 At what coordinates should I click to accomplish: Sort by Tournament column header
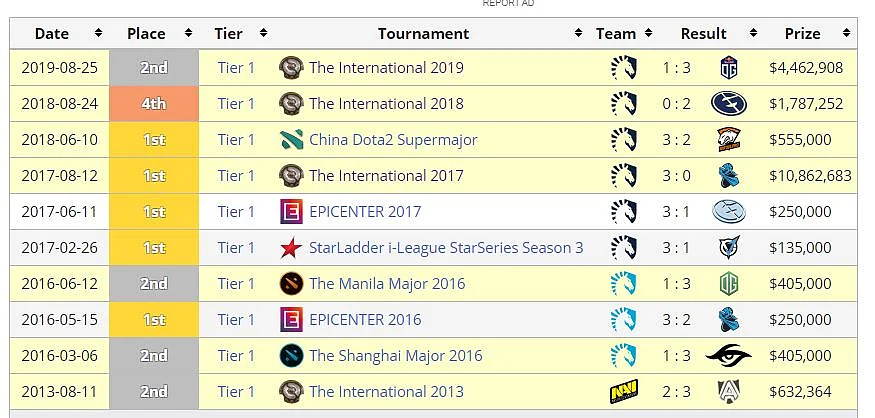(423, 33)
